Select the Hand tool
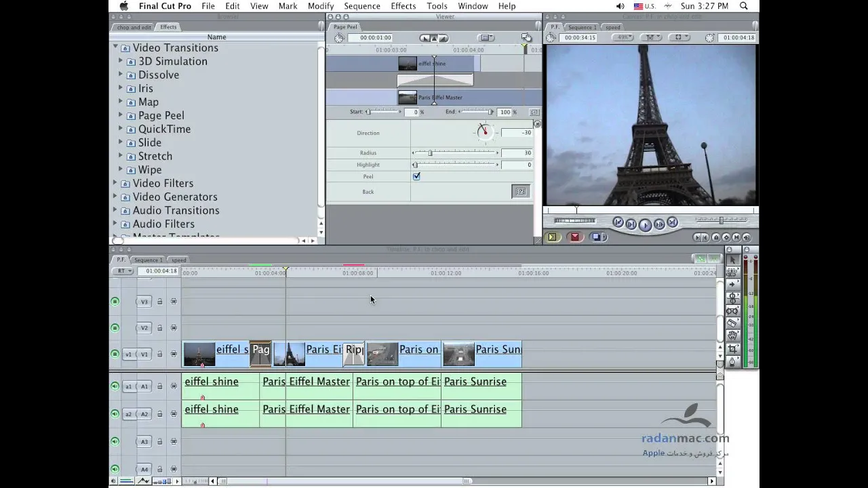The width and height of the screenshot is (868, 488). click(732, 336)
